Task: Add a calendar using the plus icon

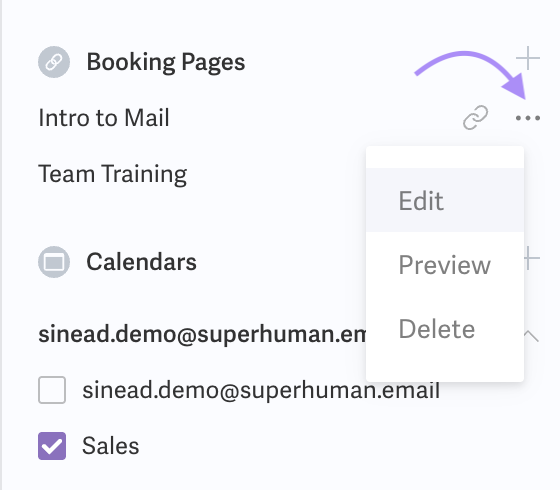Action: 531,258
